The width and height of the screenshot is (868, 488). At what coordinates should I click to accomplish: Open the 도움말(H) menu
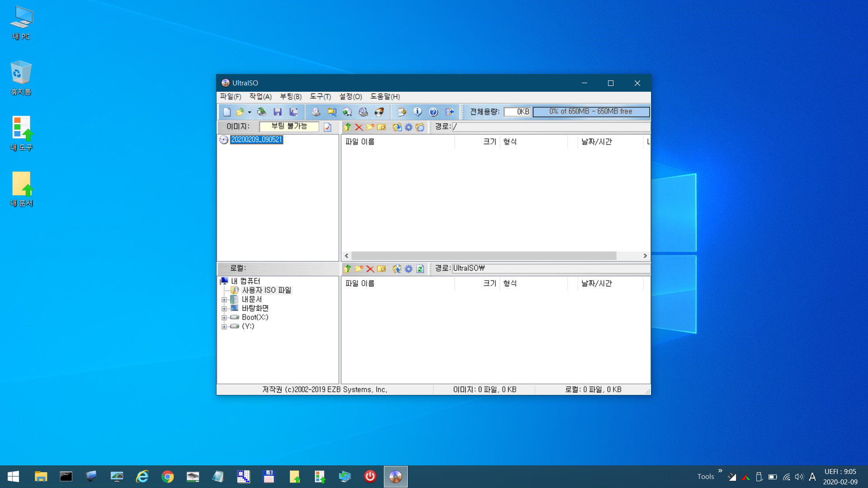(385, 97)
